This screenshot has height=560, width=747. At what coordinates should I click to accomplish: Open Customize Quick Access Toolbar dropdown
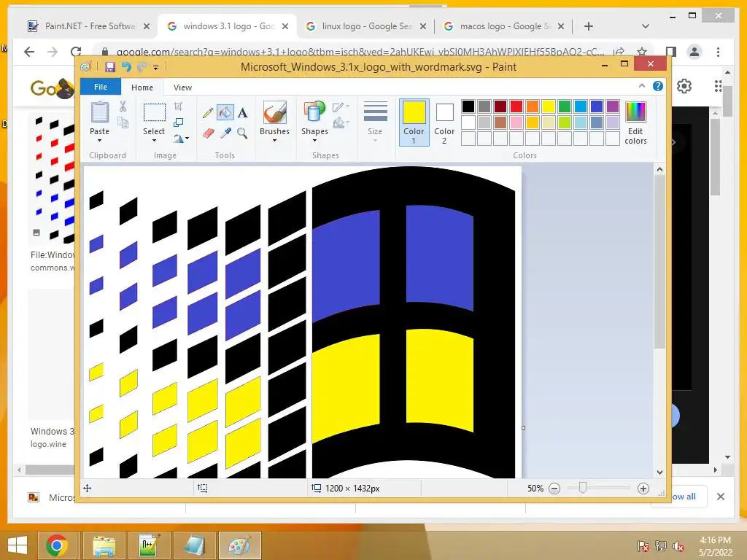(156, 68)
